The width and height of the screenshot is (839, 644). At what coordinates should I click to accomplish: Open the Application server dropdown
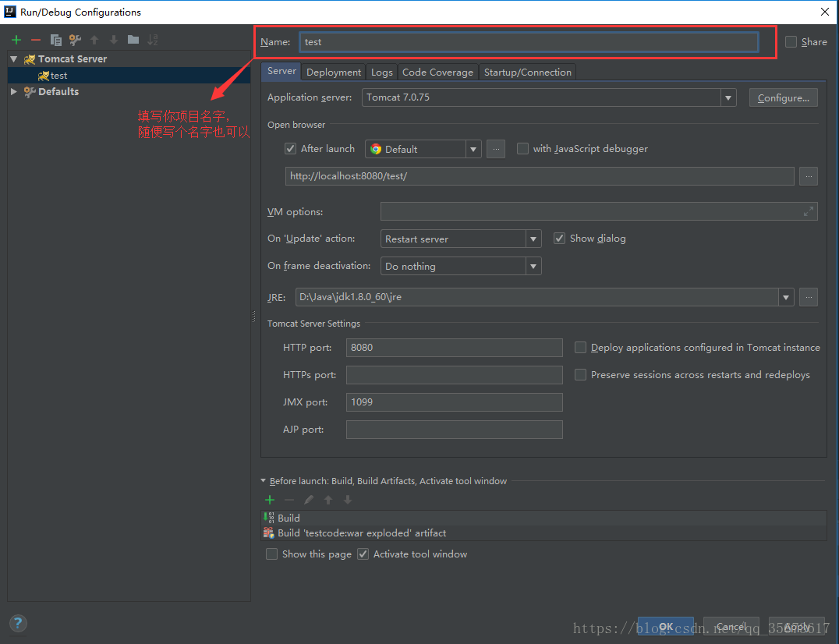coord(727,98)
